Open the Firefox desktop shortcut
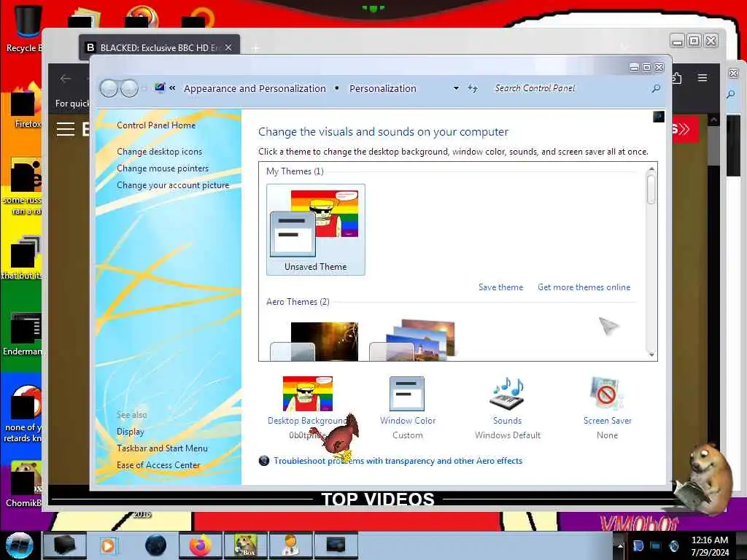Viewport: 747px width, 560px height. [x=26, y=105]
